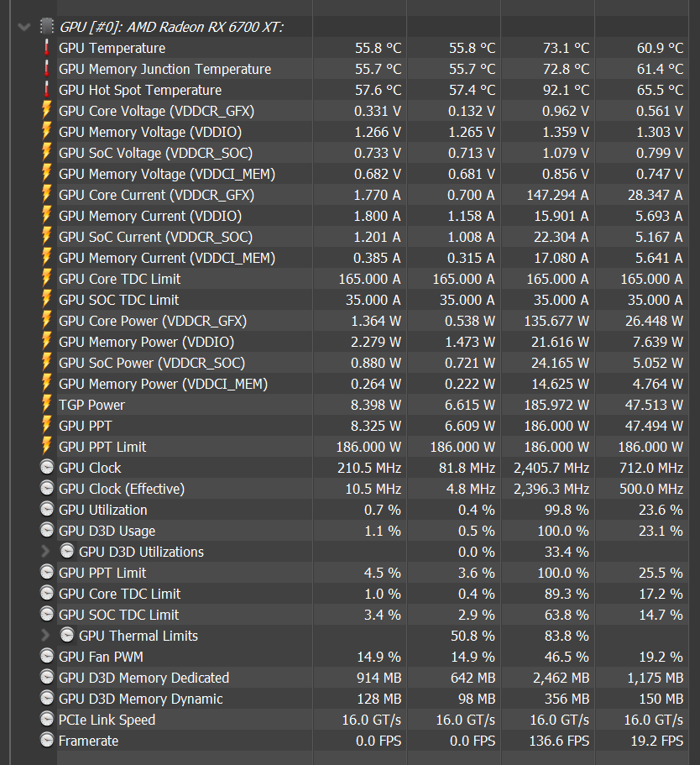Click the 2,405.7 MHz GPU Clock maximum
This screenshot has width=700, height=765.
click(551, 468)
